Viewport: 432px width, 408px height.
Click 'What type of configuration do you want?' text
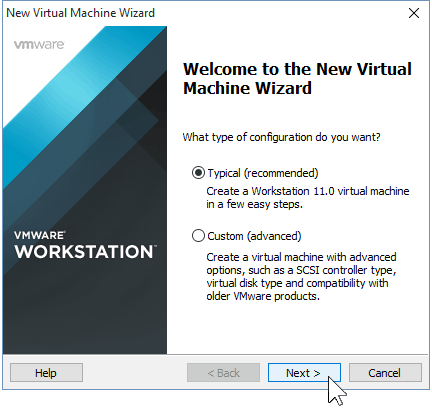[x=281, y=137]
